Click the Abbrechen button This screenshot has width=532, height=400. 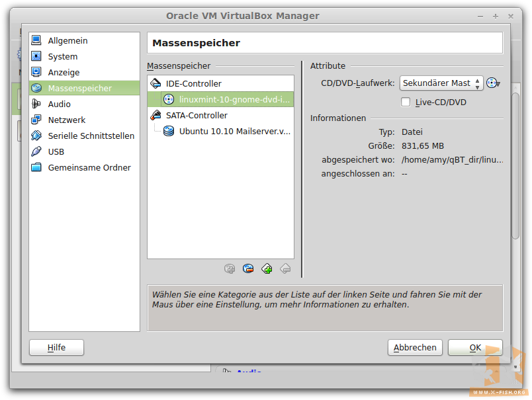click(x=415, y=348)
